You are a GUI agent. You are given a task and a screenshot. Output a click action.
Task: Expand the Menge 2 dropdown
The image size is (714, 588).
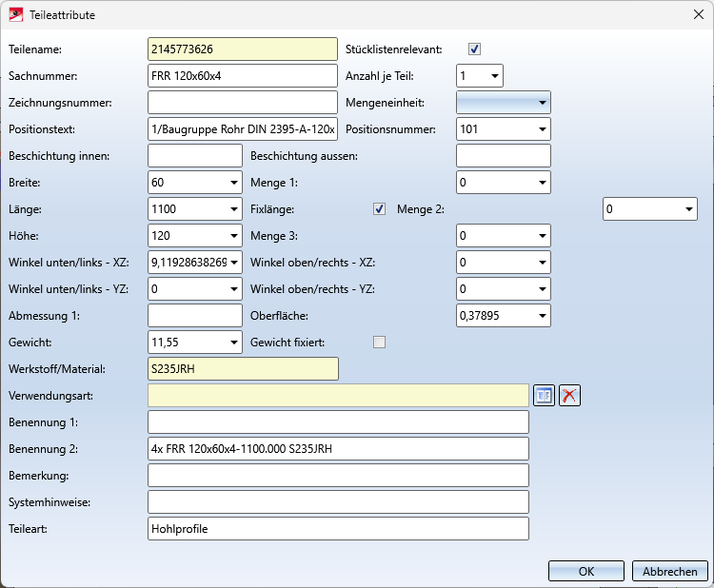[688, 209]
